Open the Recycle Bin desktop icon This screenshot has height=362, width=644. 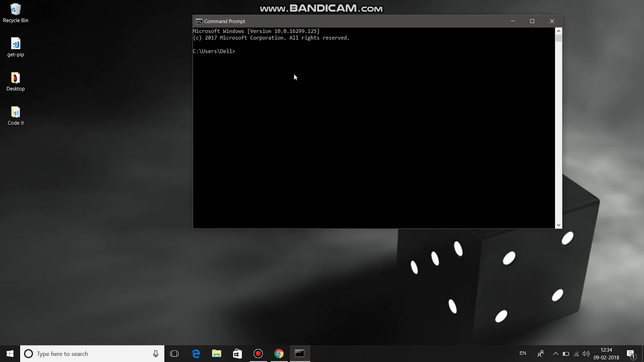16,13
